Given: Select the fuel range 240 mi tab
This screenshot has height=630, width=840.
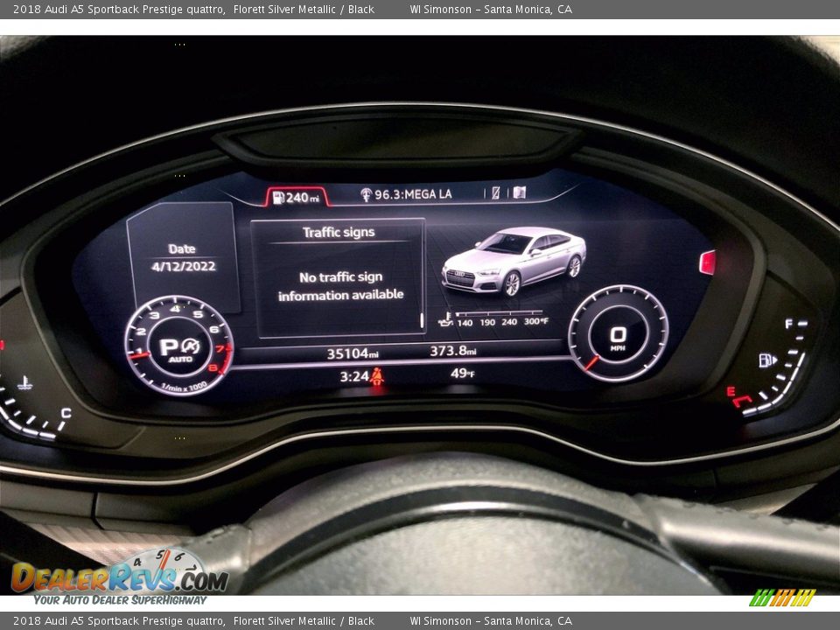Looking at the screenshot, I should tap(297, 197).
